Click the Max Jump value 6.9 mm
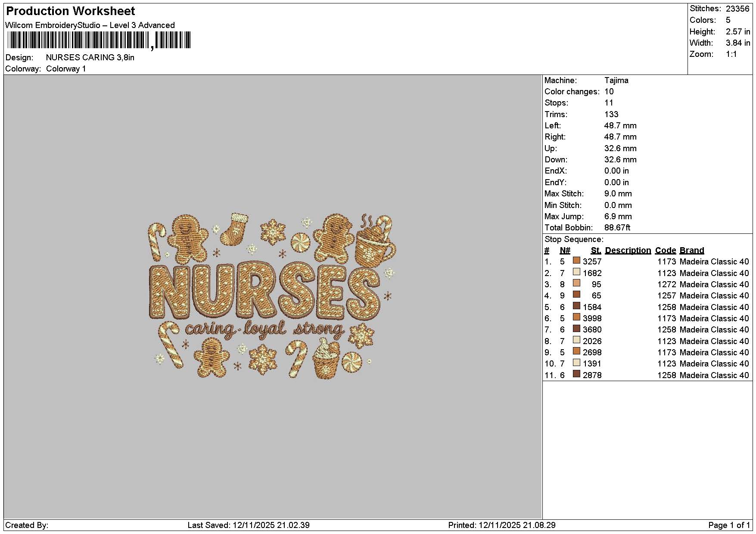Image resolution: width=756 pixels, height=534 pixels. [618, 217]
